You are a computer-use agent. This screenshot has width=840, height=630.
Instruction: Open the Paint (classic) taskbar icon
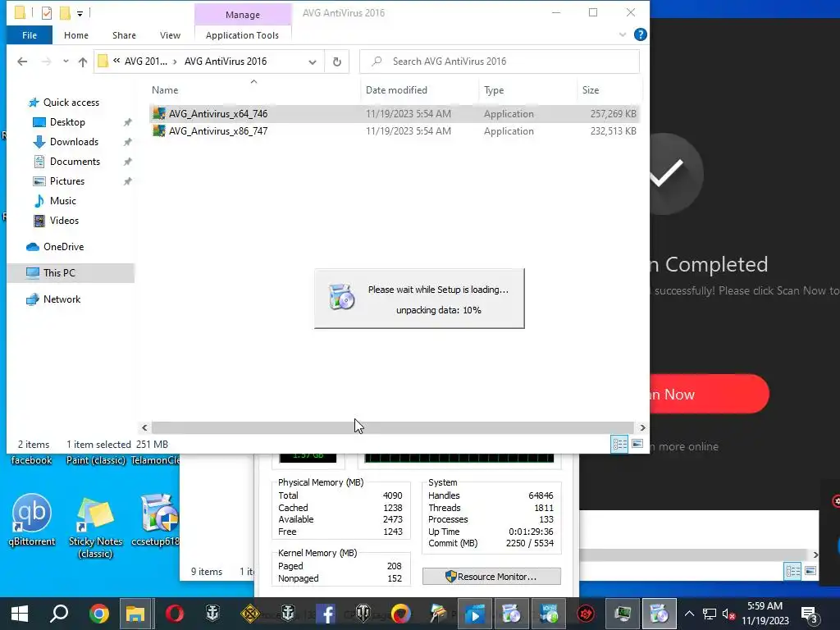pyautogui.click(x=438, y=614)
